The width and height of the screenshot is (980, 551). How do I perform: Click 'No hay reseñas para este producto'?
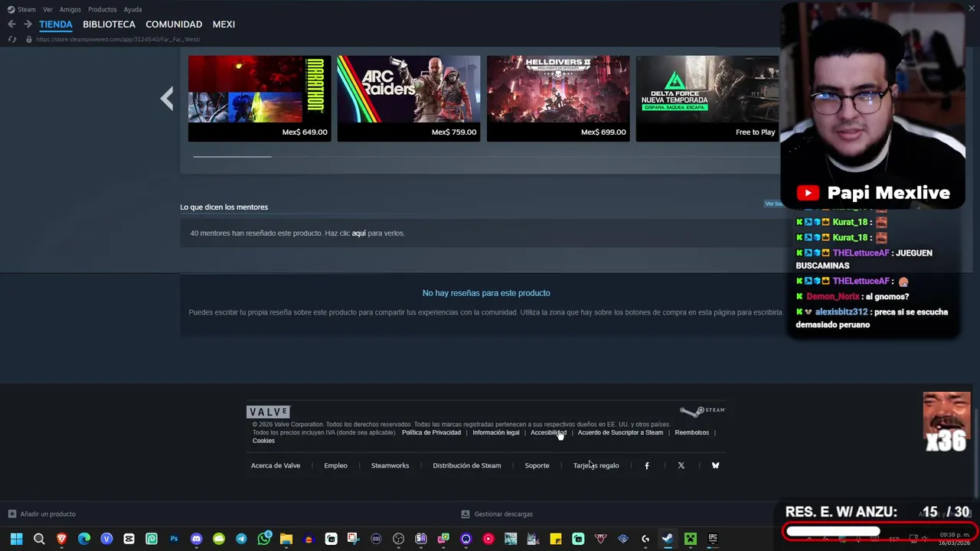click(486, 293)
